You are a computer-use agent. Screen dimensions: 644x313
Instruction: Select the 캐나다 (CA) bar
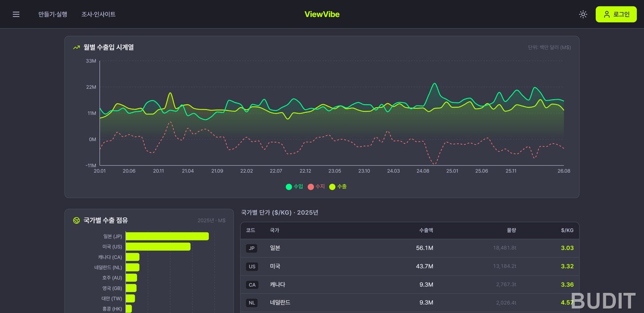click(x=132, y=257)
